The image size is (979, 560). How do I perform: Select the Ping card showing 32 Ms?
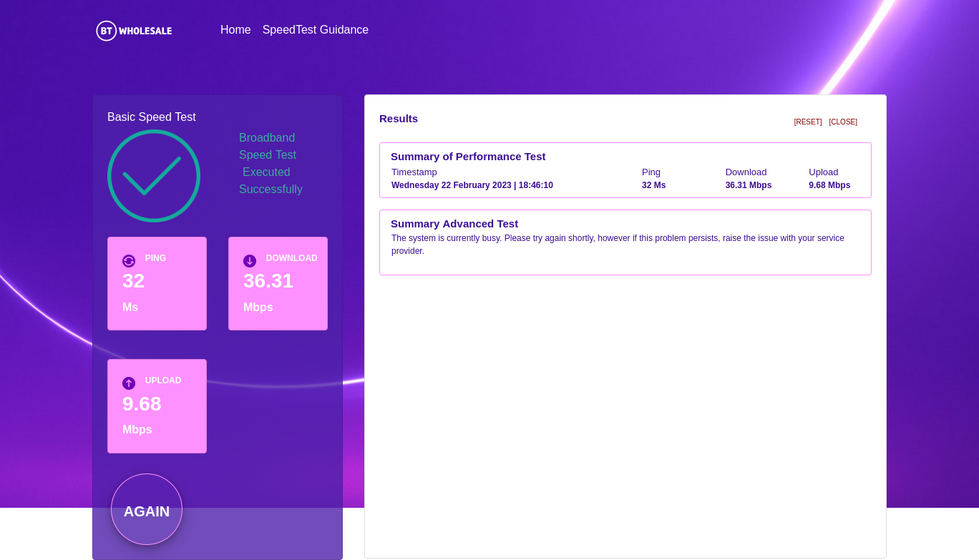coord(157,283)
